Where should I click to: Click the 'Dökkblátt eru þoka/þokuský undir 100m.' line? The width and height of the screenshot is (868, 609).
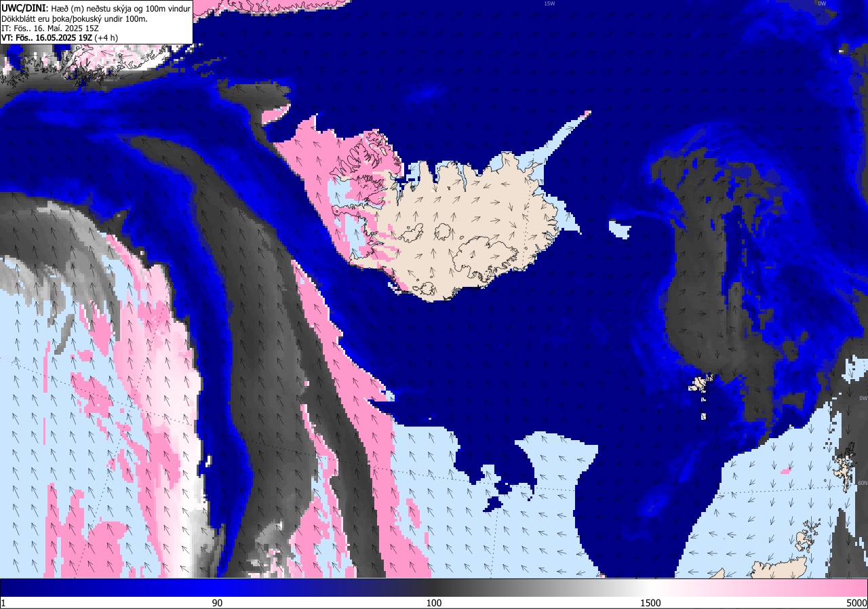point(75,19)
